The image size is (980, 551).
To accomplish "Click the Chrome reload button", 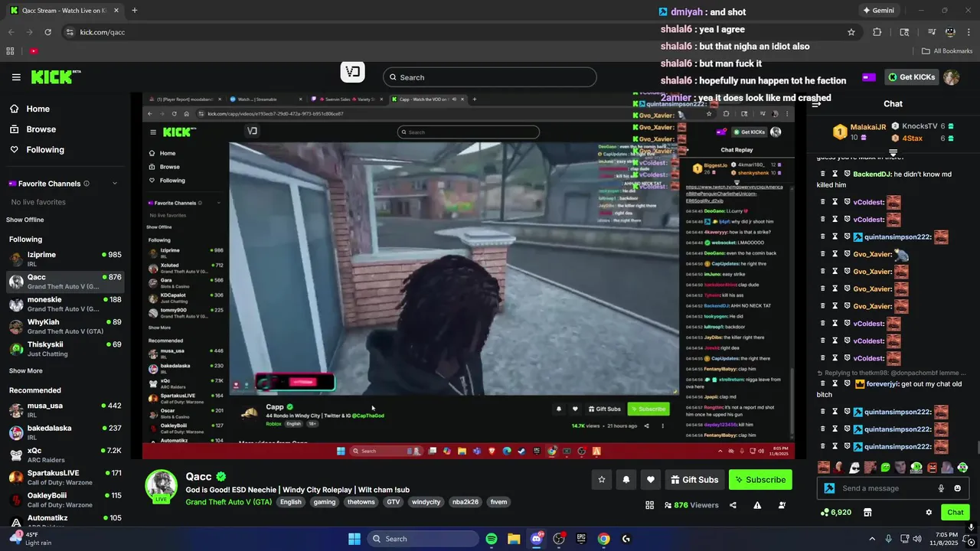I will (47, 32).
